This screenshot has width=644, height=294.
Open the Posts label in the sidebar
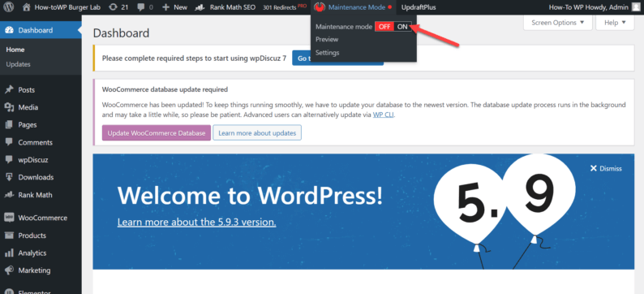[26, 89]
